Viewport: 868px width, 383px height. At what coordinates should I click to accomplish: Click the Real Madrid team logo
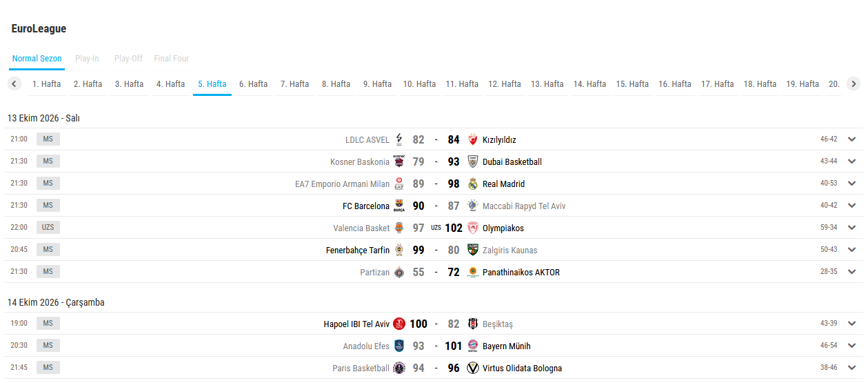click(472, 184)
